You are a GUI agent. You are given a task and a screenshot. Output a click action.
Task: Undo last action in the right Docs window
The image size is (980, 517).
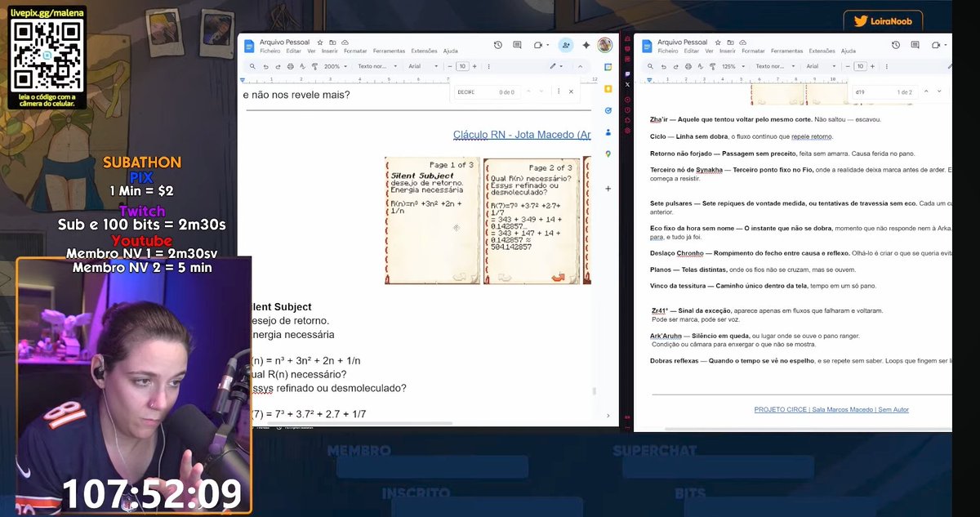664,66
